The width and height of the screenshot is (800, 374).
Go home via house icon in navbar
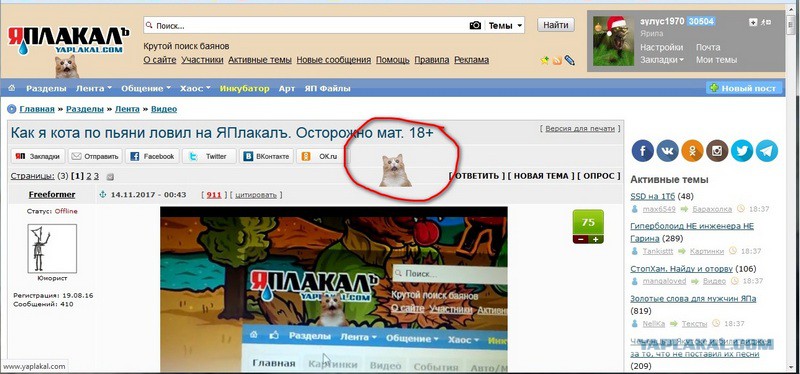12,88
